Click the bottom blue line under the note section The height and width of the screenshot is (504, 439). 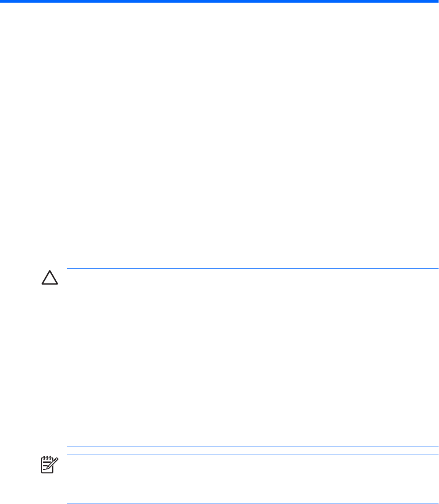click(x=253, y=504)
